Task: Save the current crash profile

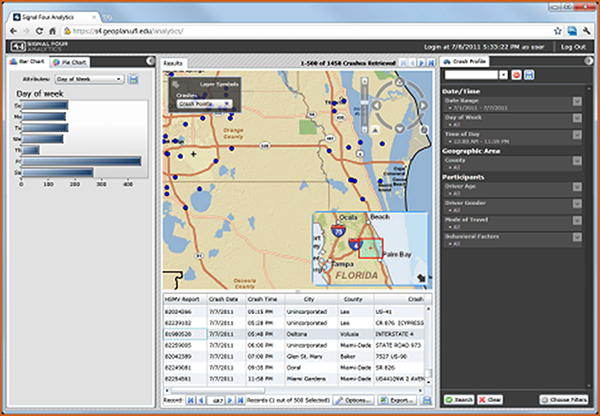Action: (529, 75)
